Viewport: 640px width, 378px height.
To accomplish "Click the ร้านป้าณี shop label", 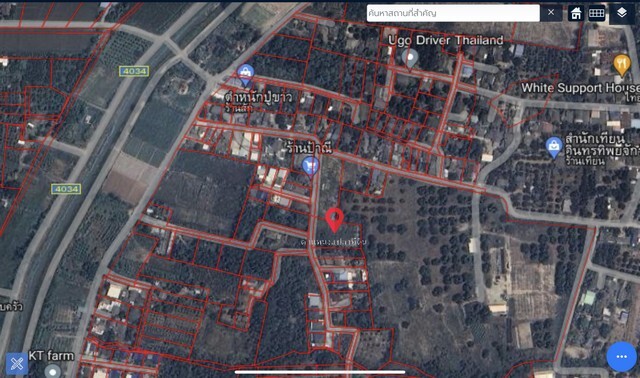I will pyautogui.click(x=309, y=147).
